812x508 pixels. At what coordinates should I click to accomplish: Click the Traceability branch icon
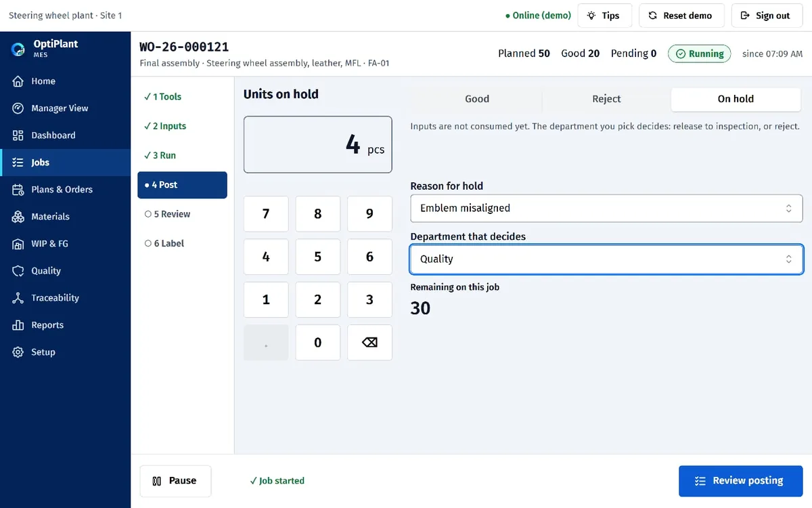coord(18,298)
